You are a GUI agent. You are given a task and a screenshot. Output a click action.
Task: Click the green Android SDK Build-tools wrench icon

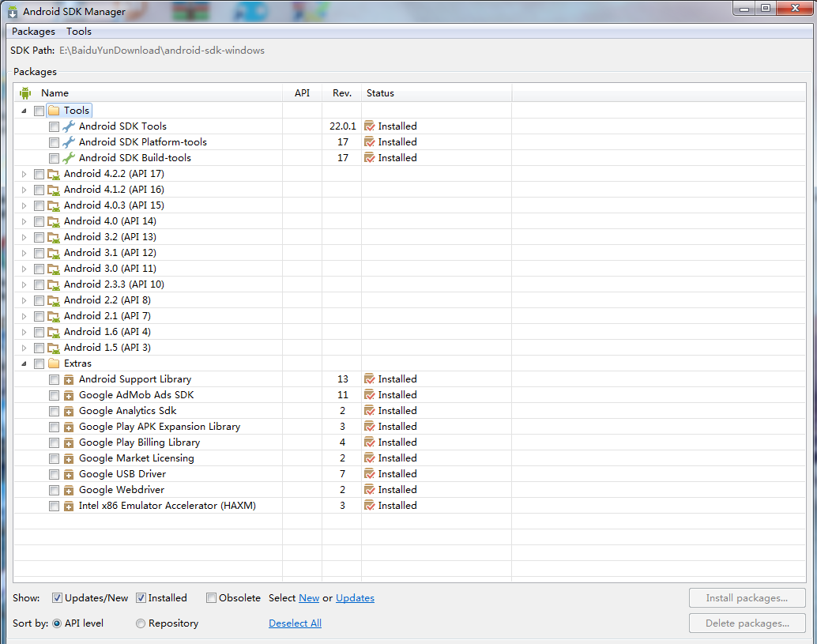69,158
